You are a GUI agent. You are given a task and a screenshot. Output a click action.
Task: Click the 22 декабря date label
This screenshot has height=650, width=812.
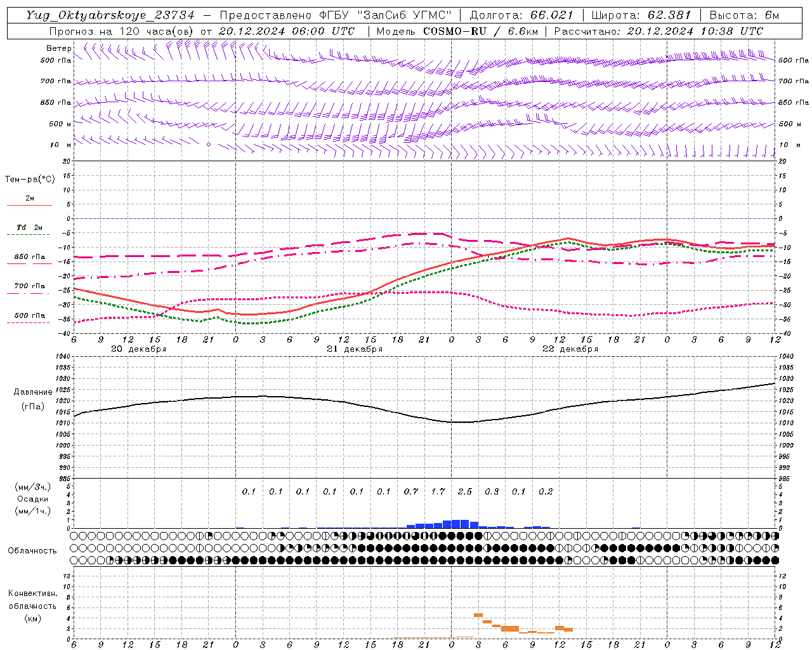point(570,349)
